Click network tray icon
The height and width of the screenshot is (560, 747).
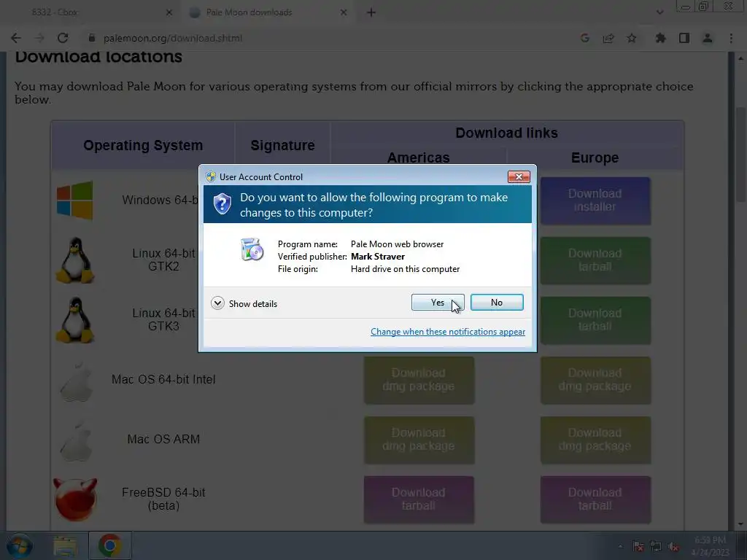click(x=656, y=547)
